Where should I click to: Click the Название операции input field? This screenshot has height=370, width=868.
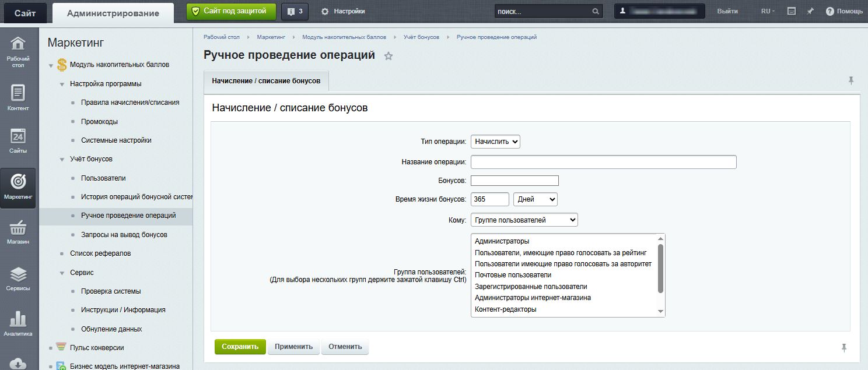[x=603, y=162]
